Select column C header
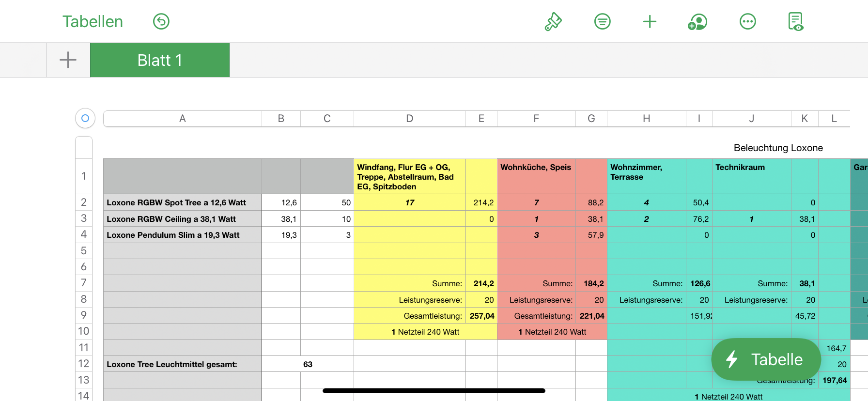Screen dimensions: 868x401 [x=327, y=119]
